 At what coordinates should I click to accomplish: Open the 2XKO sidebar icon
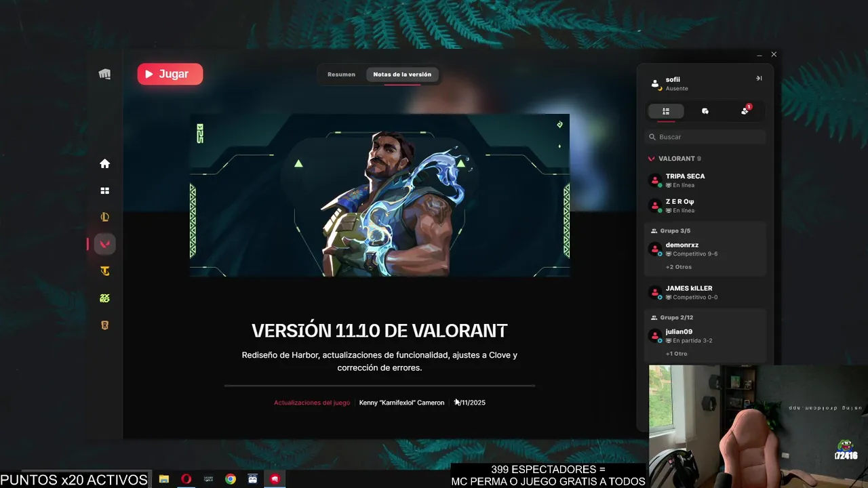pyautogui.click(x=104, y=298)
